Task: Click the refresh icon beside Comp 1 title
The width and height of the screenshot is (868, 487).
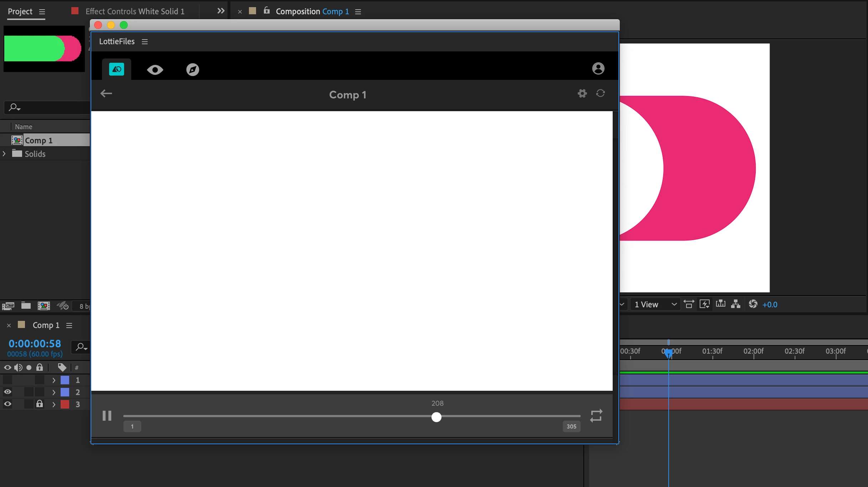Action: (x=601, y=93)
